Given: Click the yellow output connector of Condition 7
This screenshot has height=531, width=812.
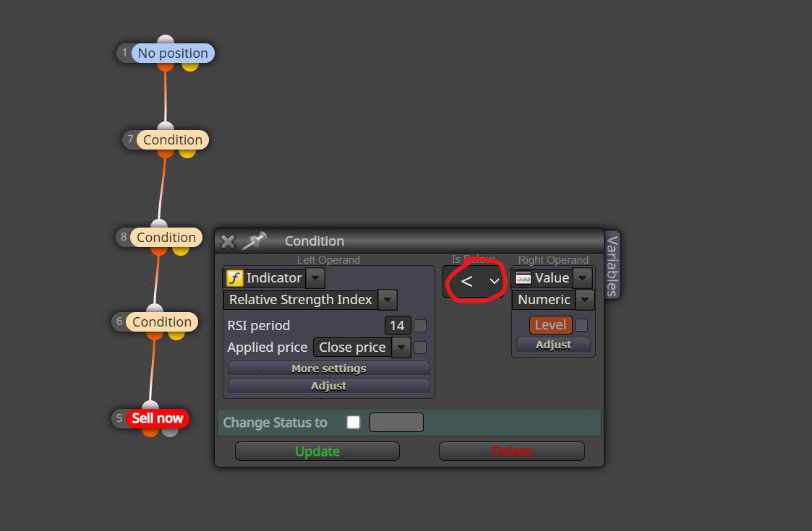Looking at the screenshot, I should pos(187,153).
